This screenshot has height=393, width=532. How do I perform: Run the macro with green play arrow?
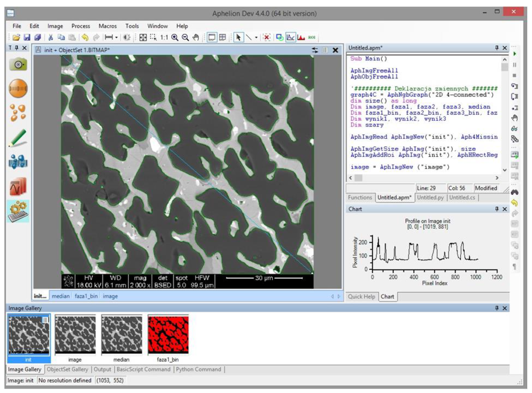515,54
